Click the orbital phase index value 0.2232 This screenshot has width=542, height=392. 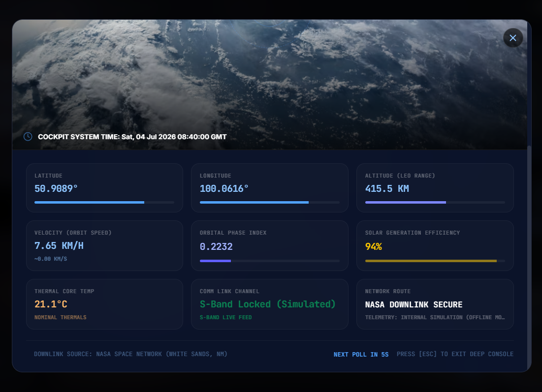[x=216, y=246]
